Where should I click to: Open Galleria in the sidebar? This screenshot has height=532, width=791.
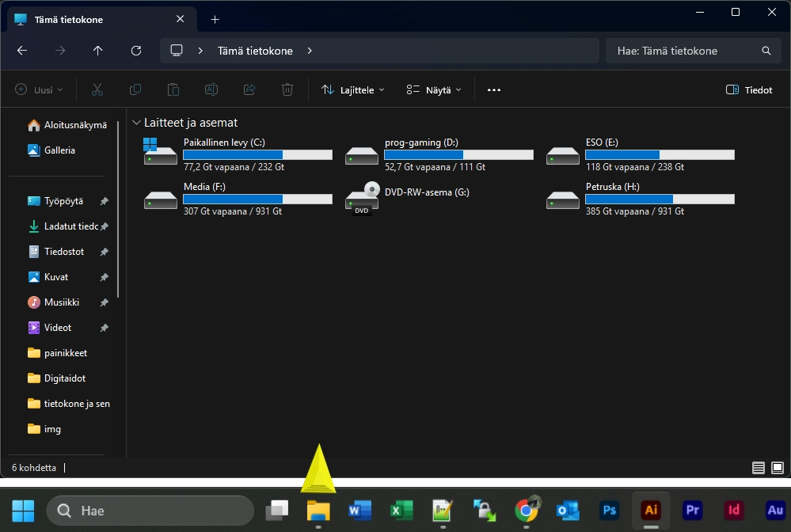point(59,150)
